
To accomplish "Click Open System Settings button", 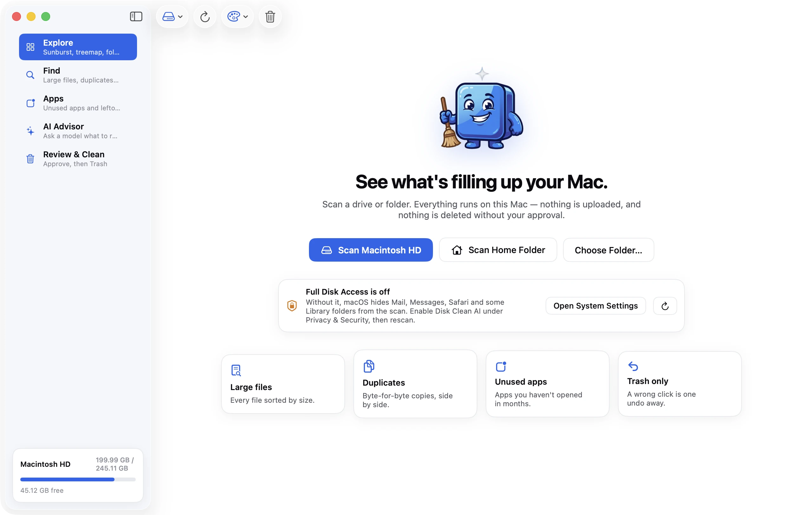I will 595,306.
